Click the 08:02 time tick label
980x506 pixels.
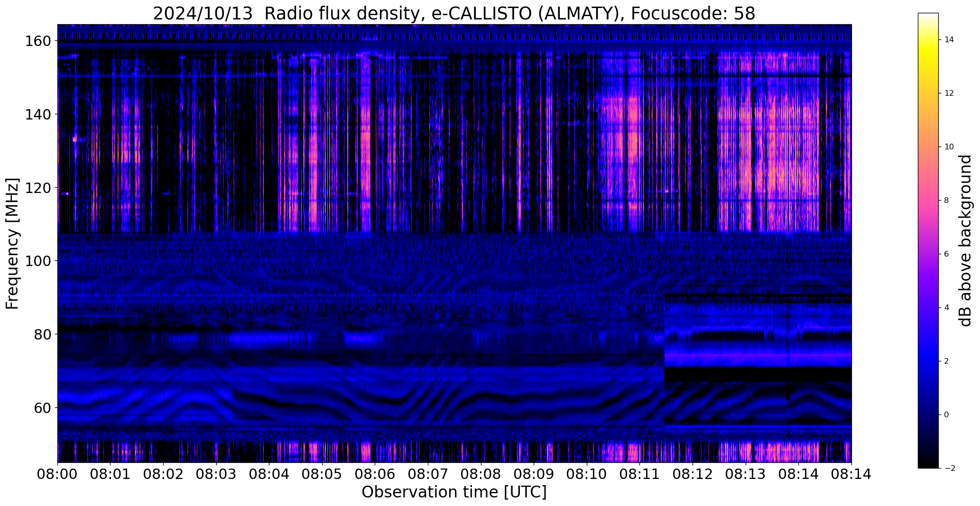click(164, 474)
